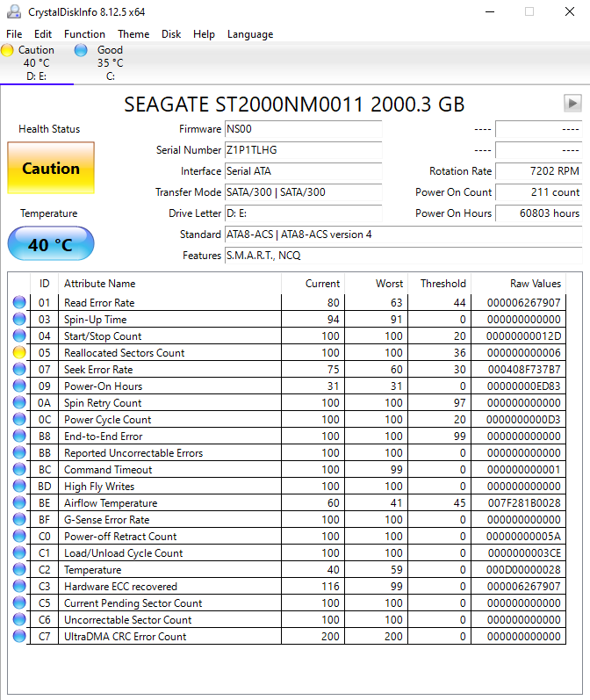This screenshot has height=700, width=590.
Task: Click the Transfer Mode SATA/300 field
Action: pos(303,192)
